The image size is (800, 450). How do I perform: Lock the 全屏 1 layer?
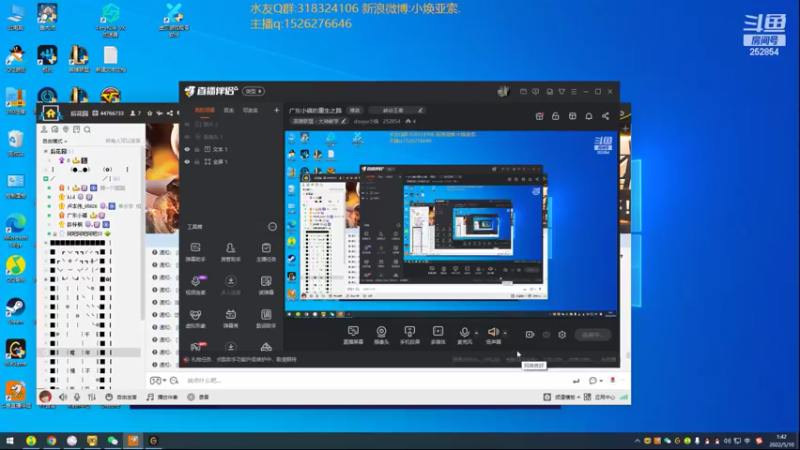pyautogui.click(x=197, y=162)
